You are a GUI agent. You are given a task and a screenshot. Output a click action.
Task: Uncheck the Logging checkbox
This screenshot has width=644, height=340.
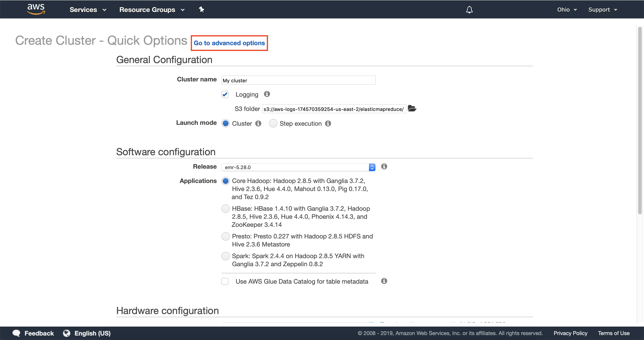(225, 94)
